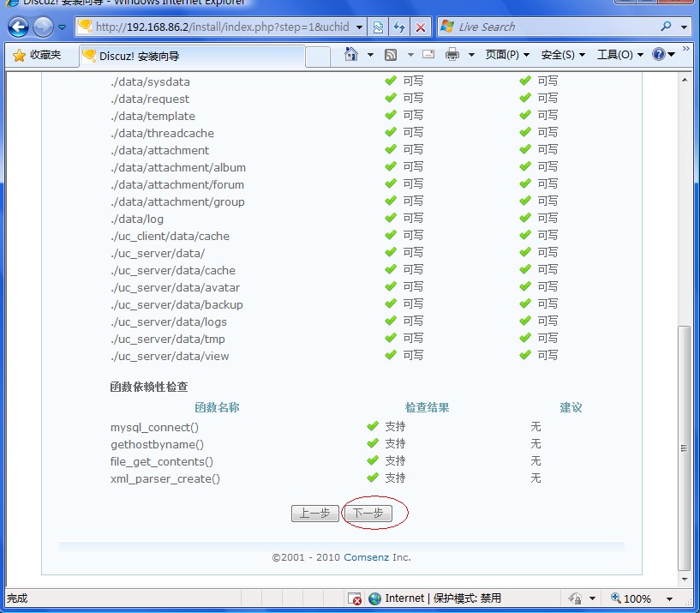Screen dimensions: 700x613
Task: Click the green check beside mysql_connect()
Action: [x=373, y=426]
